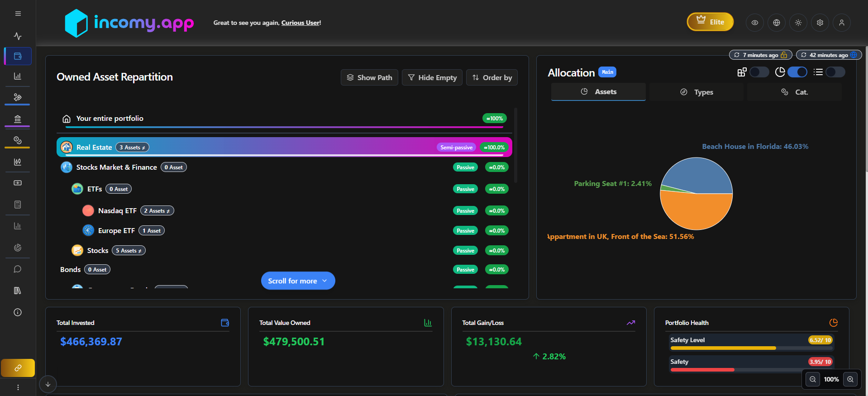
Task: Open the bar chart icon under the wallet
Action: point(18,76)
